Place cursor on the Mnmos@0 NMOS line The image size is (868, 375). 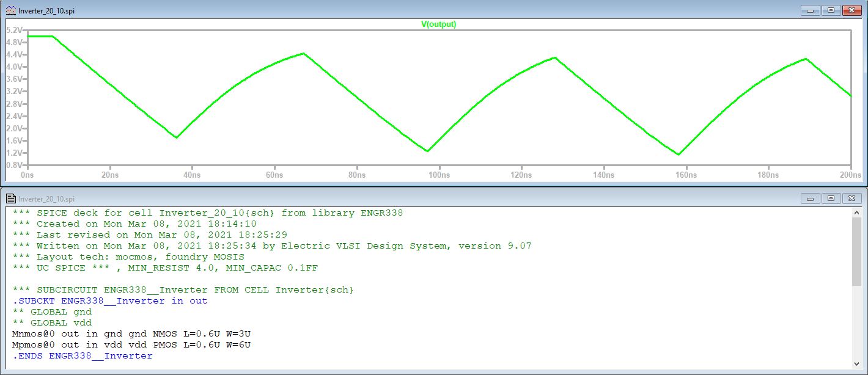coord(131,334)
